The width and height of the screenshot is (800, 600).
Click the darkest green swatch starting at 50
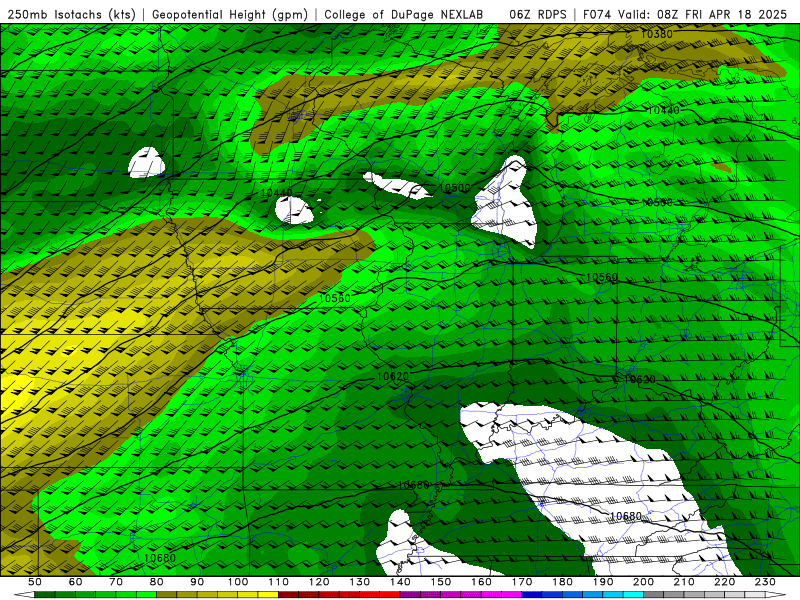click(44, 595)
